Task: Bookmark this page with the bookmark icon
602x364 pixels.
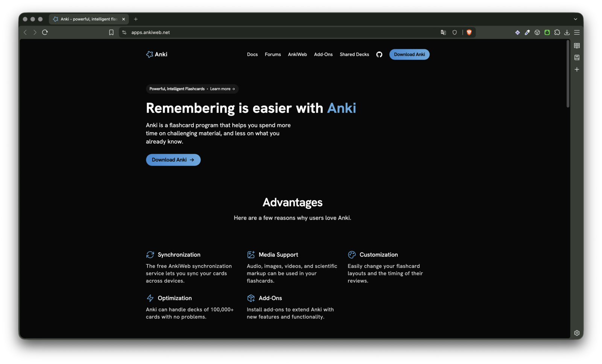Action: (x=111, y=33)
